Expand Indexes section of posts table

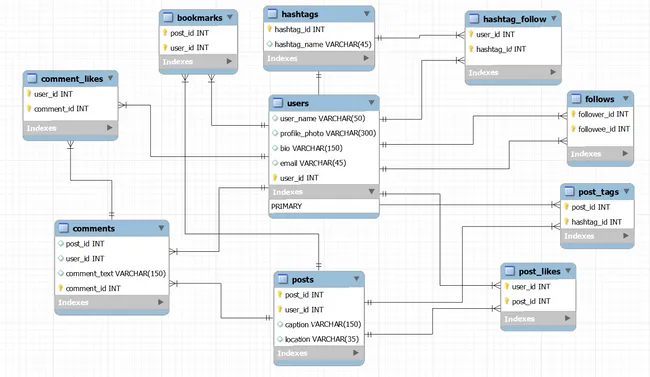tap(355, 353)
